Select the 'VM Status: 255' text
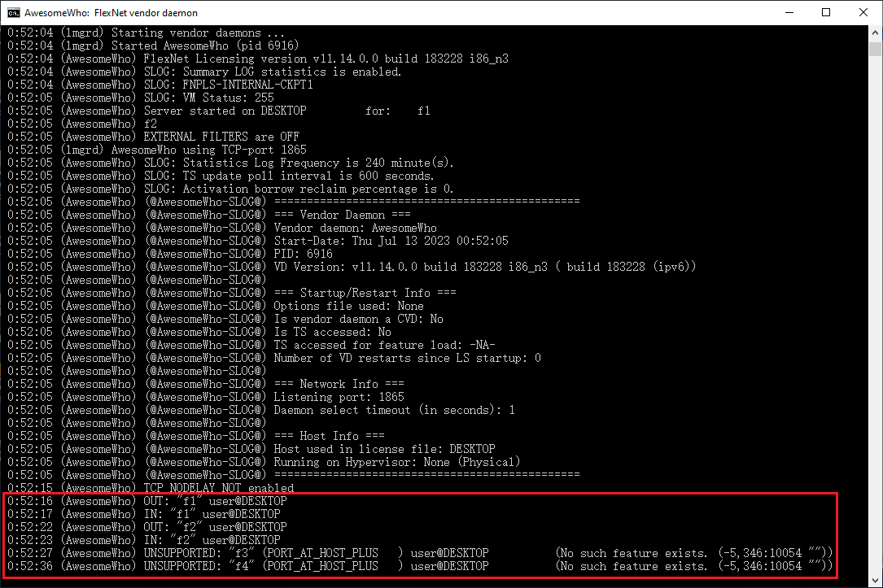Screen dimensions: 883x588 click(x=228, y=98)
